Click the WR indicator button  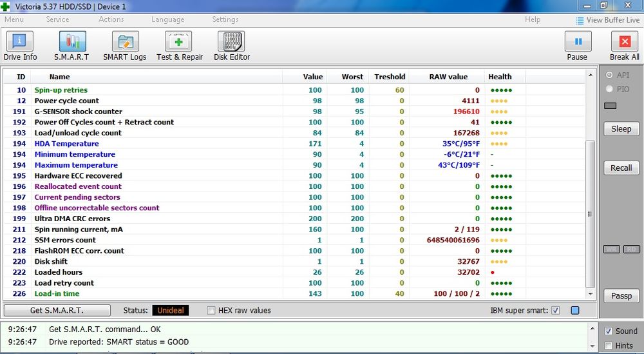pos(611,249)
